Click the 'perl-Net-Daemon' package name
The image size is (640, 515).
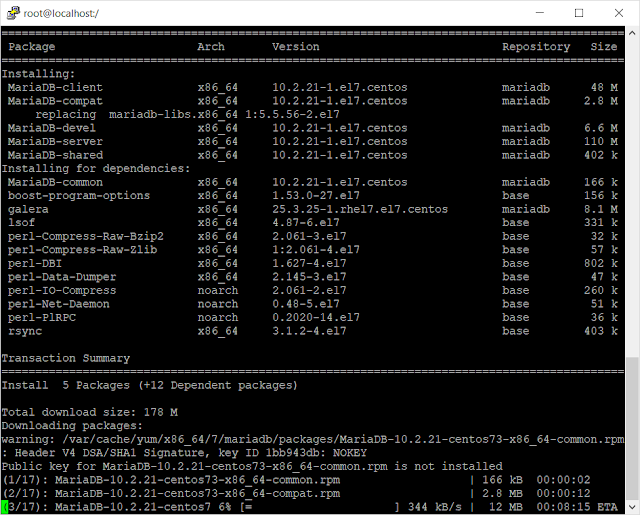58,304
